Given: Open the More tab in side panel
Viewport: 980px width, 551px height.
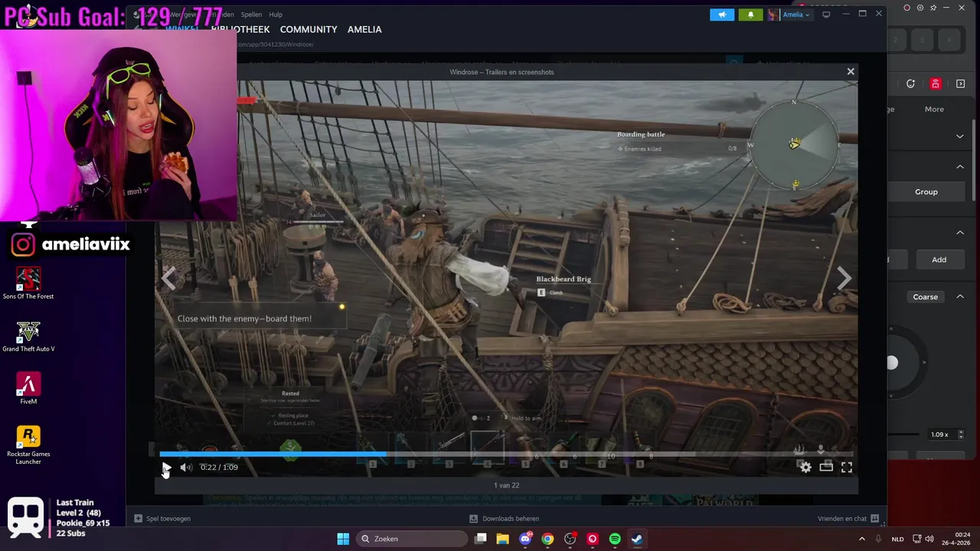Looking at the screenshot, I should (934, 109).
